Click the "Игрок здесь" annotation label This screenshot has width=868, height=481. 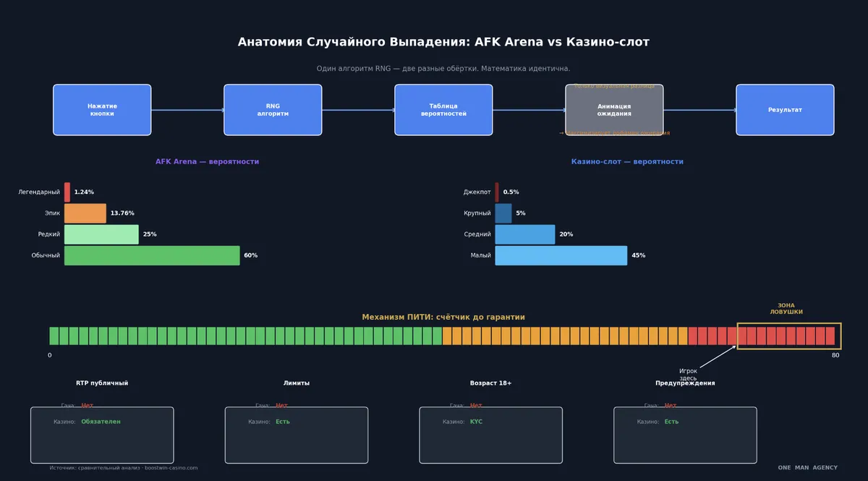(x=689, y=375)
